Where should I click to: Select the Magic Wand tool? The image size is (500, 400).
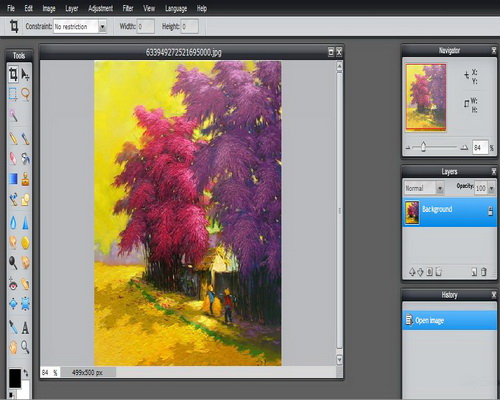click(13, 116)
